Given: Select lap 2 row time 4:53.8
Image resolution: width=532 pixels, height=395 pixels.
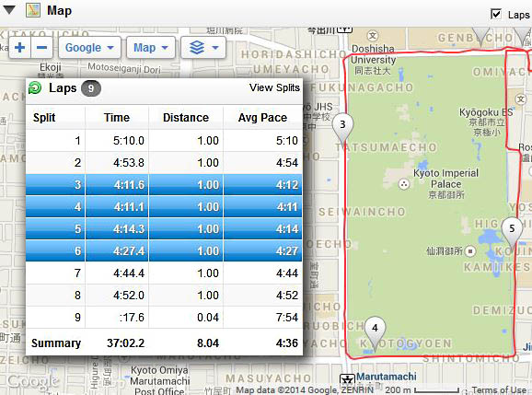Looking at the screenshot, I should click(129, 163).
